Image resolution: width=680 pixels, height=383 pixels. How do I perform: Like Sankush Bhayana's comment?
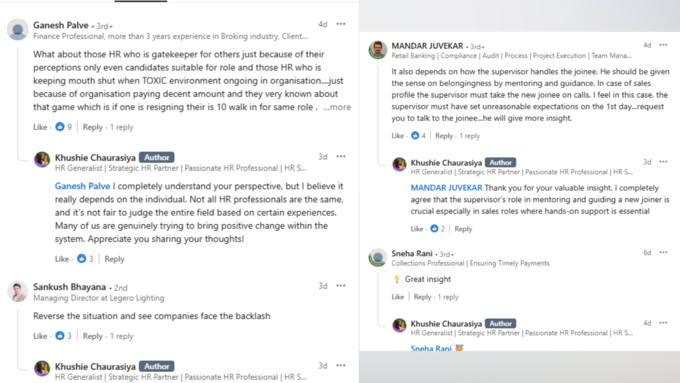point(40,336)
